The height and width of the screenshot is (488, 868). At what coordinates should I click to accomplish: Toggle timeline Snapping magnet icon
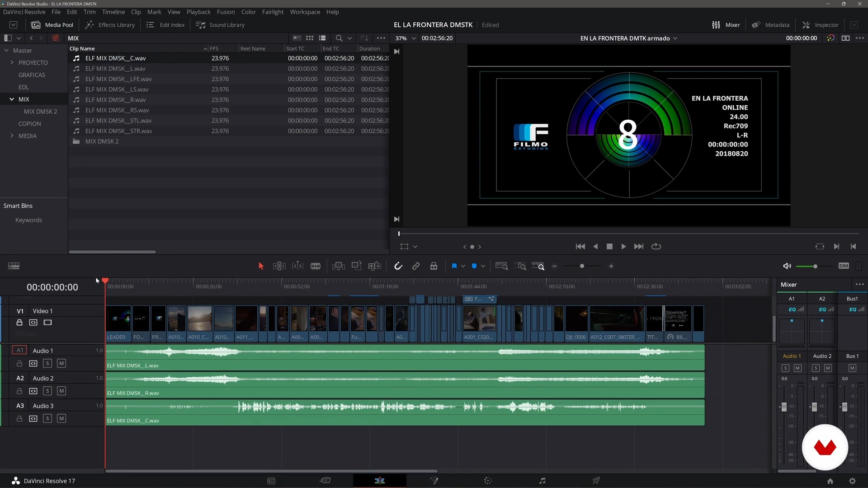(x=398, y=266)
